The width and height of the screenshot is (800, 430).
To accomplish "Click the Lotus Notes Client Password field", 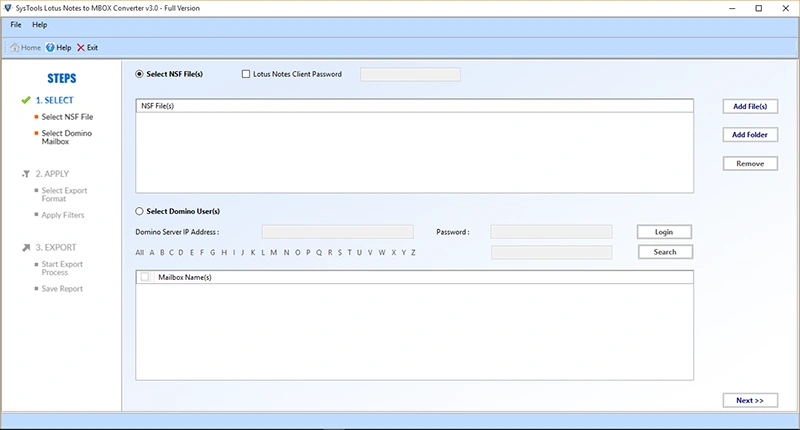I will tap(410, 74).
